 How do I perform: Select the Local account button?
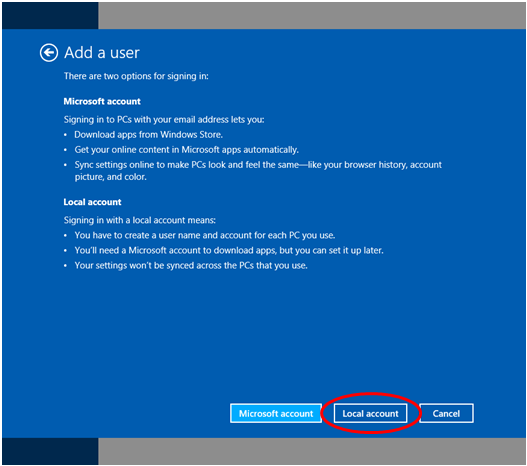pos(370,413)
